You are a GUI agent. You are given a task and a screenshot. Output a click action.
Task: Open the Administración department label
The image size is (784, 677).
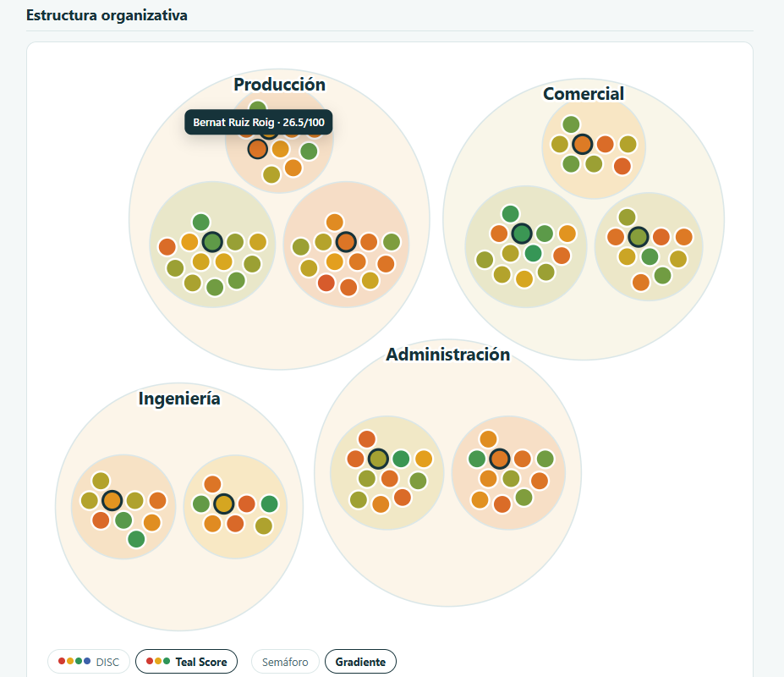(448, 355)
